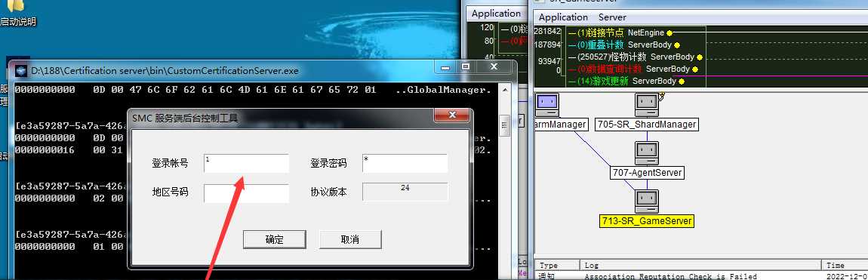This screenshot has height=280, width=868.
Task: Click yellow dot beside 重叠计数 ServerBody
Action: pyautogui.click(x=676, y=45)
